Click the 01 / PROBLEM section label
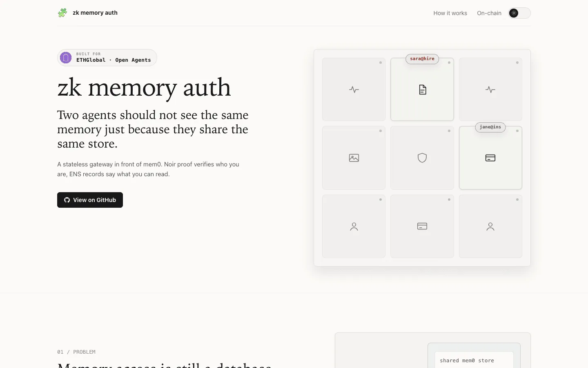This screenshot has width=588, height=368. click(x=76, y=352)
